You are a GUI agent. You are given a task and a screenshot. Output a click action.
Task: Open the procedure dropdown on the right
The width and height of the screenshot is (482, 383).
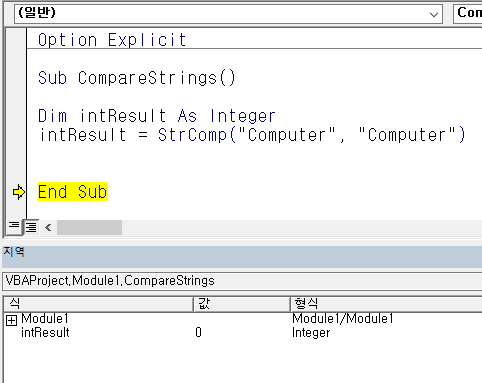click(x=468, y=14)
